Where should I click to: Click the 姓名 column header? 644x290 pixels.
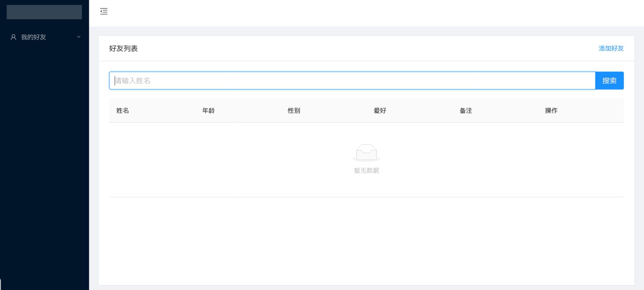click(122, 111)
